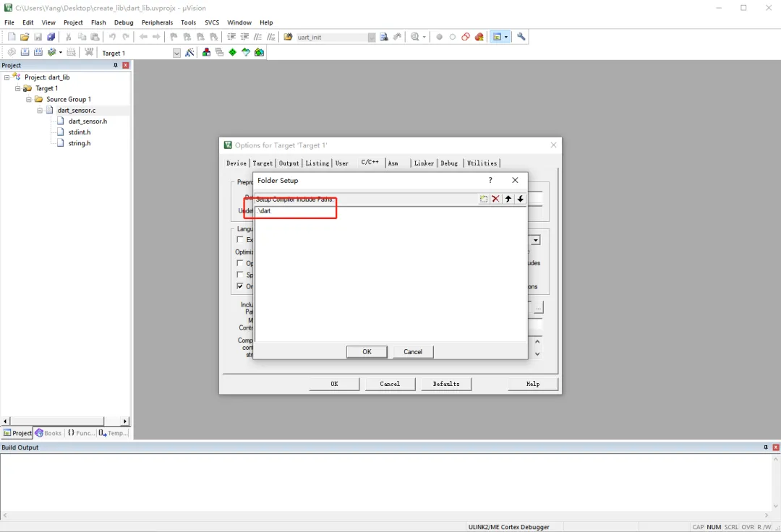Viewport: 781px width, 532px height.
Task: Launch the Pack Installer icon
Action: point(259,52)
